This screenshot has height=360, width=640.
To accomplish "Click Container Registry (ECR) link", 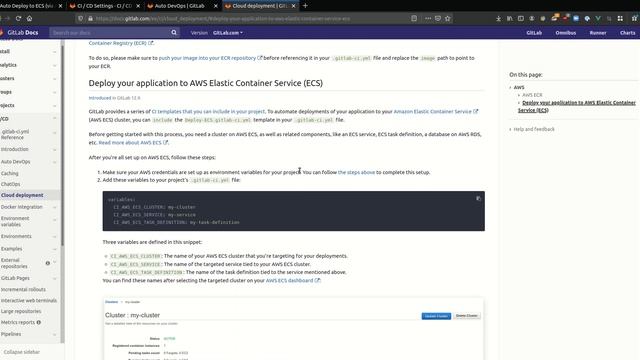I will pyautogui.click(x=121, y=43).
